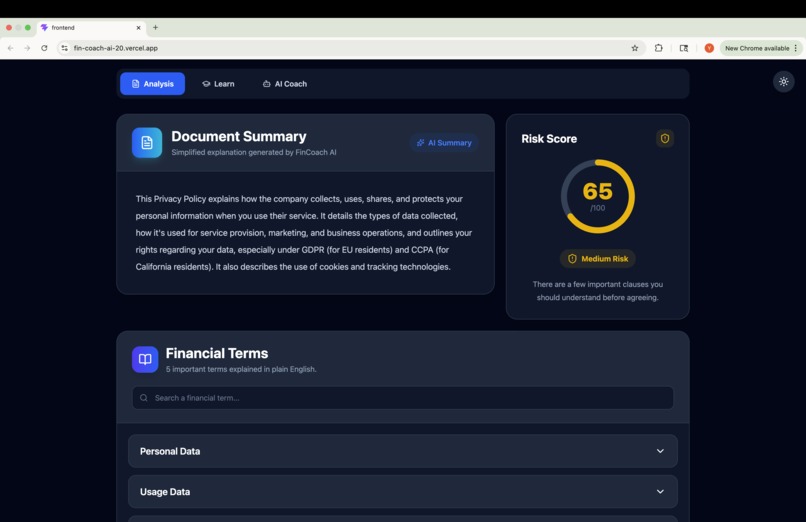
Task: Click the magnifier icon in the search field
Action: coord(144,398)
